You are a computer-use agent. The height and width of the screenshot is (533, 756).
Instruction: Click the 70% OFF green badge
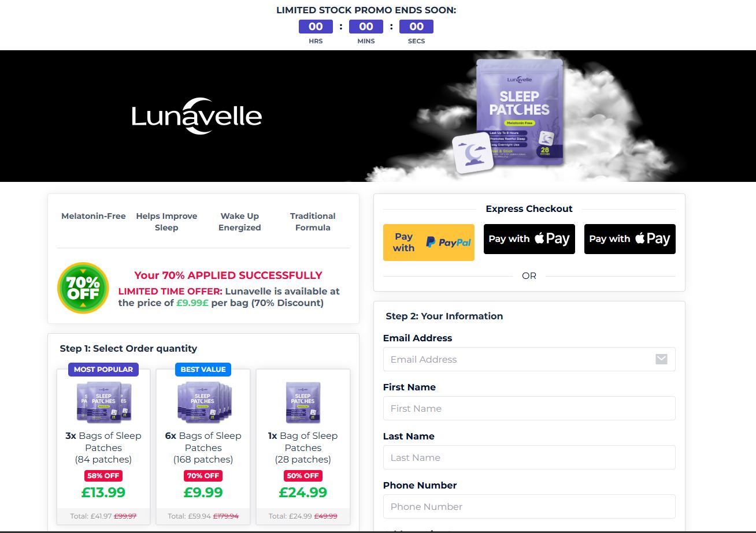pyautogui.click(x=83, y=288)
